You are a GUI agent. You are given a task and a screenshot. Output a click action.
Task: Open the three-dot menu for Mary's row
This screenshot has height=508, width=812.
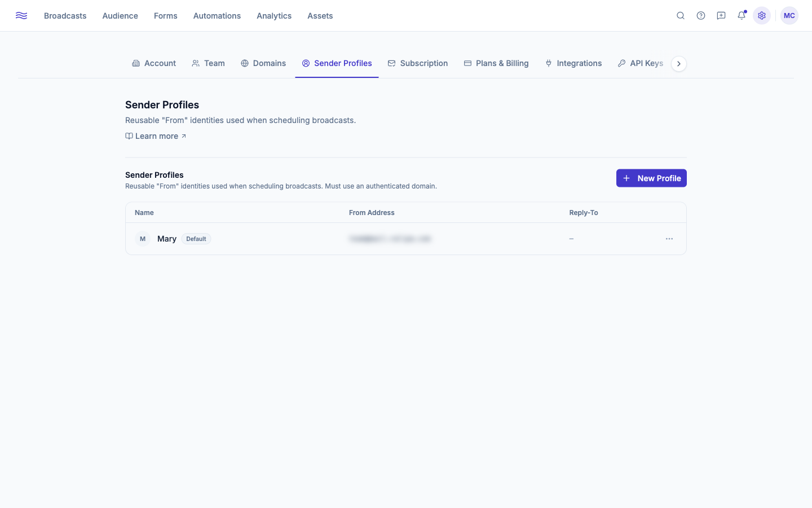(669, 239)
